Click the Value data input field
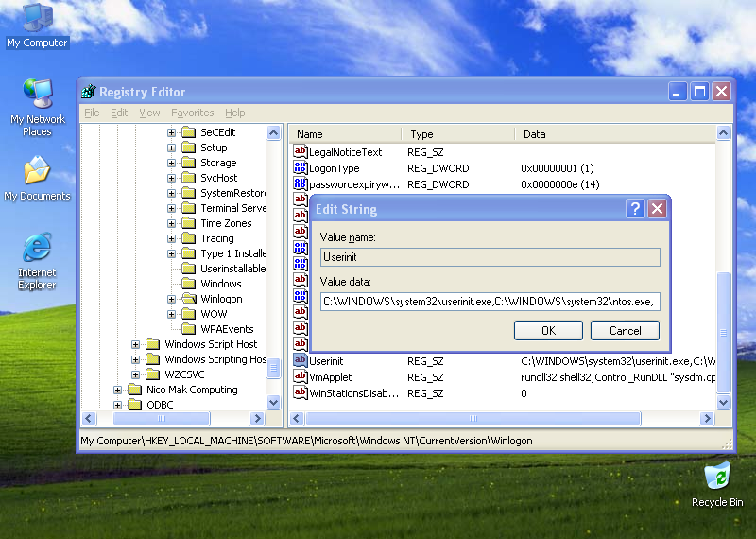756x539 pixels. pos(490,302)
